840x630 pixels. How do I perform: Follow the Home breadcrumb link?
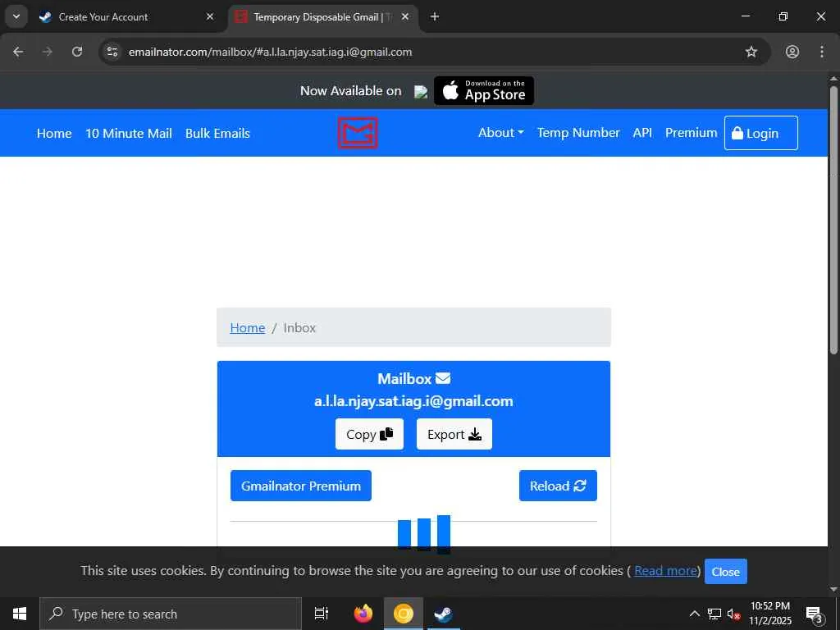[x=248, y=328]
